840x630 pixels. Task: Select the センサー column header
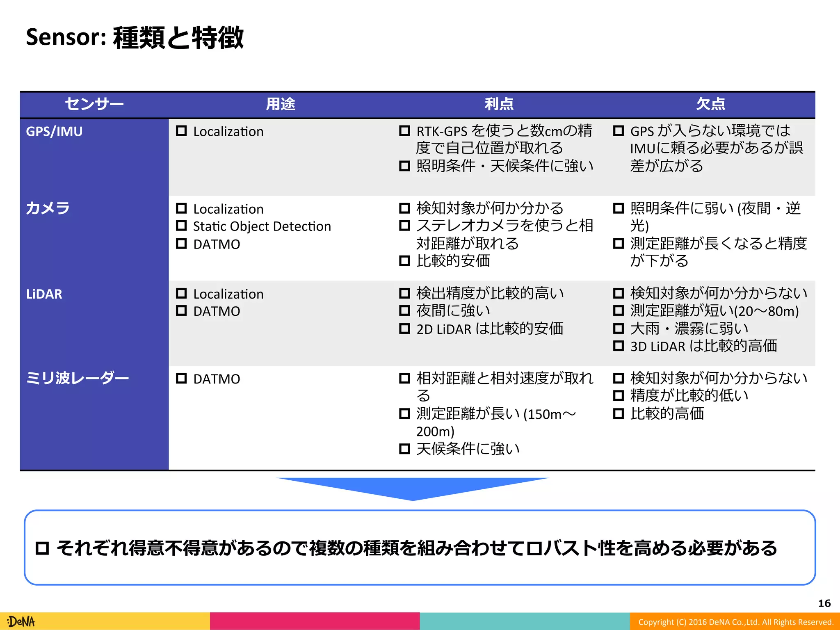[x=94, y=104]
